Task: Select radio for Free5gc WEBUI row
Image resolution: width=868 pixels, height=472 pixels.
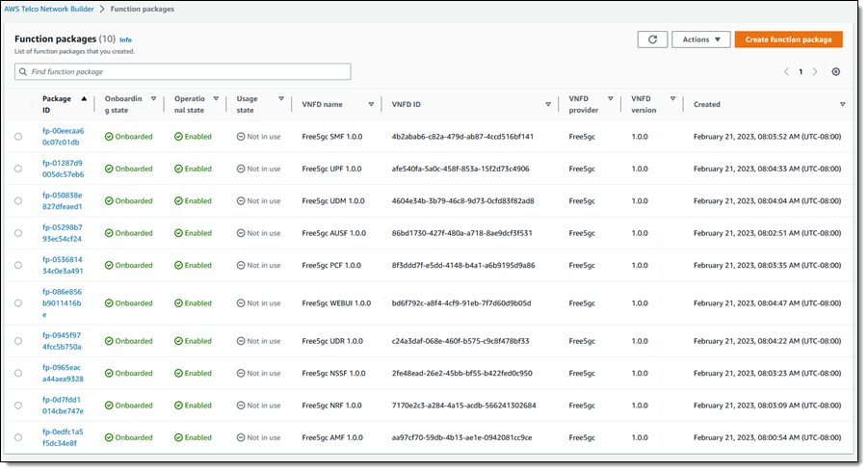Action: pos(18,303)
